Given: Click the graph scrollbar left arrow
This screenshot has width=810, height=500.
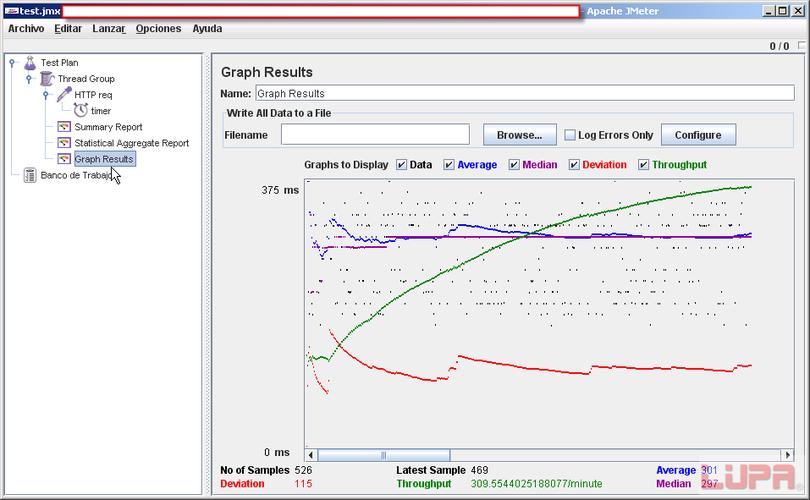Looking at the screenshot, I should (x=311, y=455).
